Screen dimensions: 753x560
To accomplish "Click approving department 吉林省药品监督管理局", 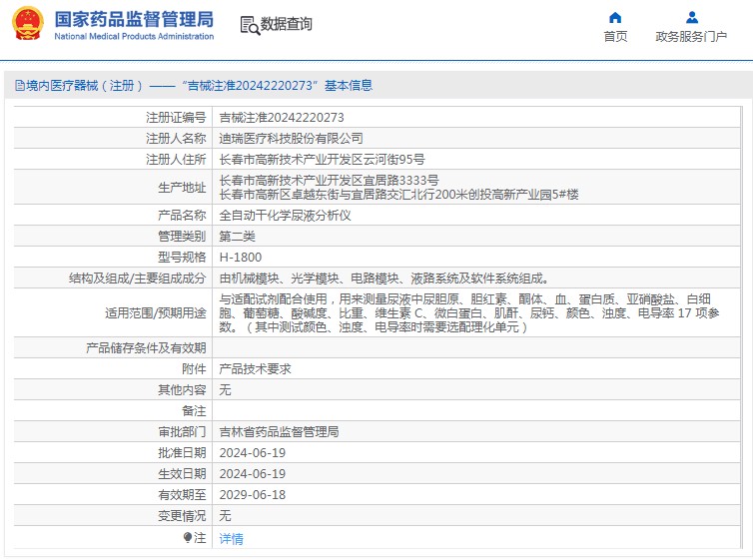I will click(x=279, y=432).
